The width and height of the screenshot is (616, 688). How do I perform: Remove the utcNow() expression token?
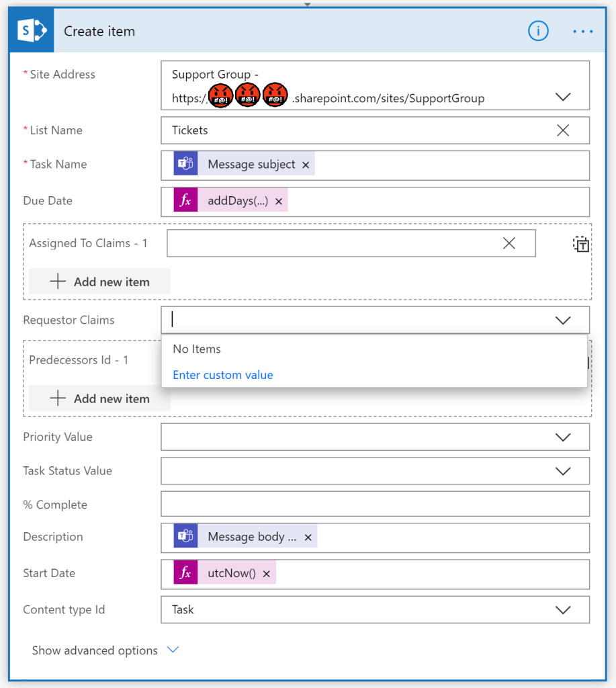[x=266, y=574]
